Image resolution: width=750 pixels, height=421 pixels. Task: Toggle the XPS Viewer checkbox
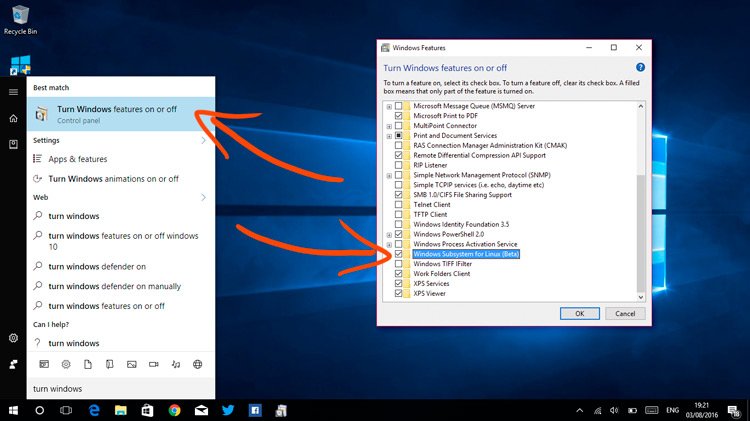pyautogui.click(x=399, y=293)
